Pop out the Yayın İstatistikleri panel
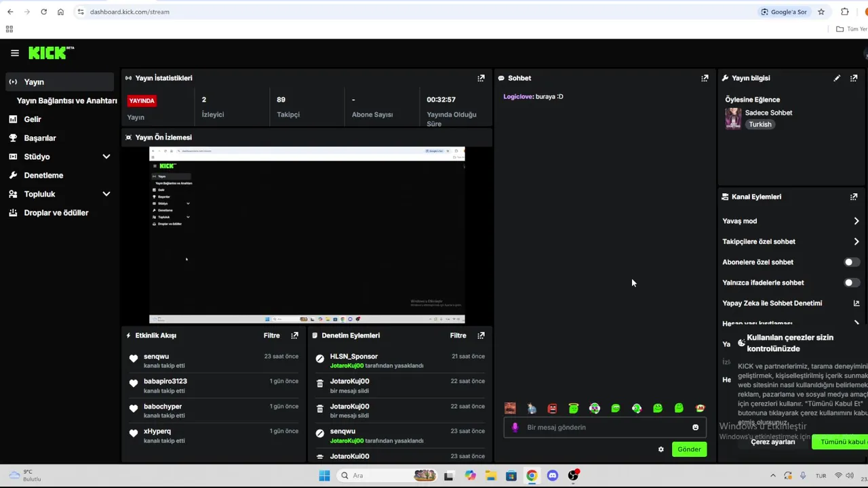The width and height of the screenshot is (868, 488). point(481,78)
